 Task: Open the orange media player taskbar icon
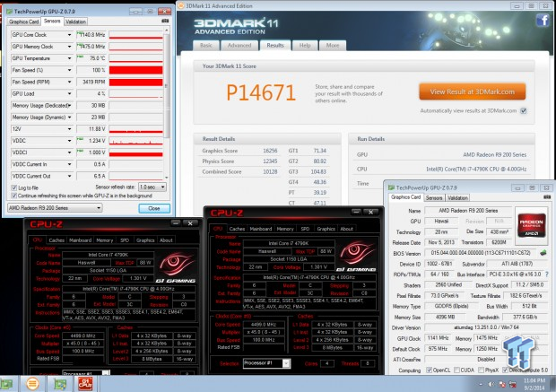click(x=32, y=384)
